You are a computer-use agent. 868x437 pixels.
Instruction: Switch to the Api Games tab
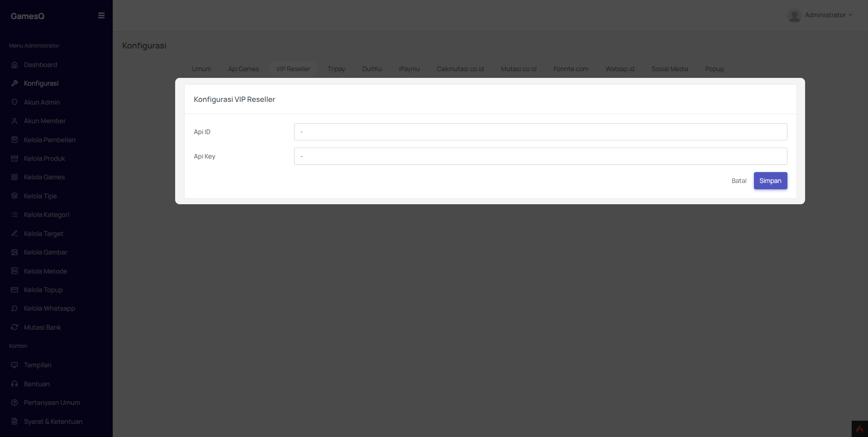pyautogui.click(x=243, y=69)
